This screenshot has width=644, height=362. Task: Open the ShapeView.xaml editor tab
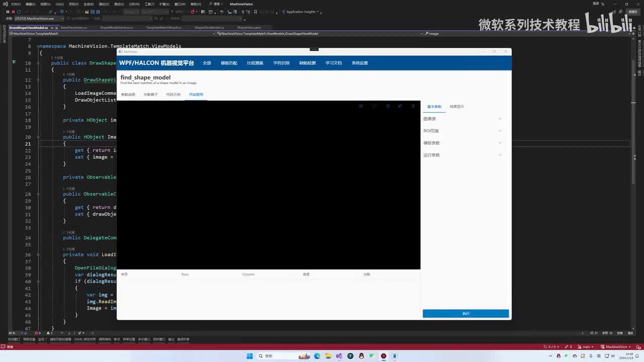(249, 28)
